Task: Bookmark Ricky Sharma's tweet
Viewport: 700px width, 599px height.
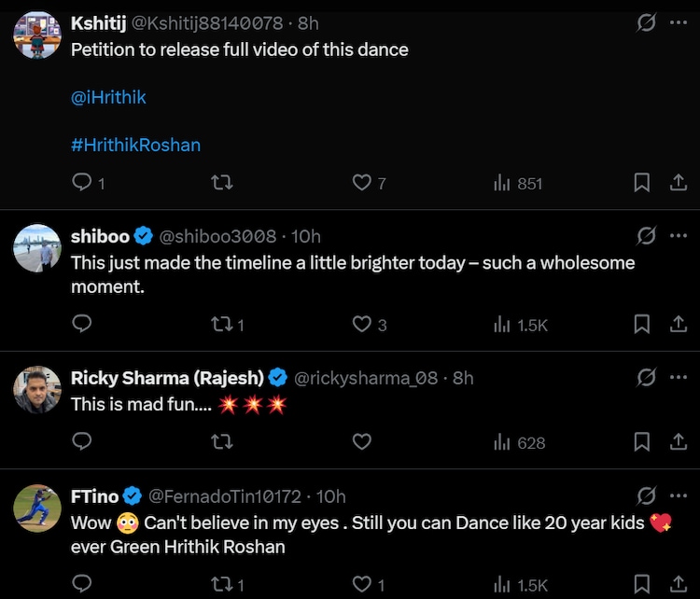Action: [642, 442]
